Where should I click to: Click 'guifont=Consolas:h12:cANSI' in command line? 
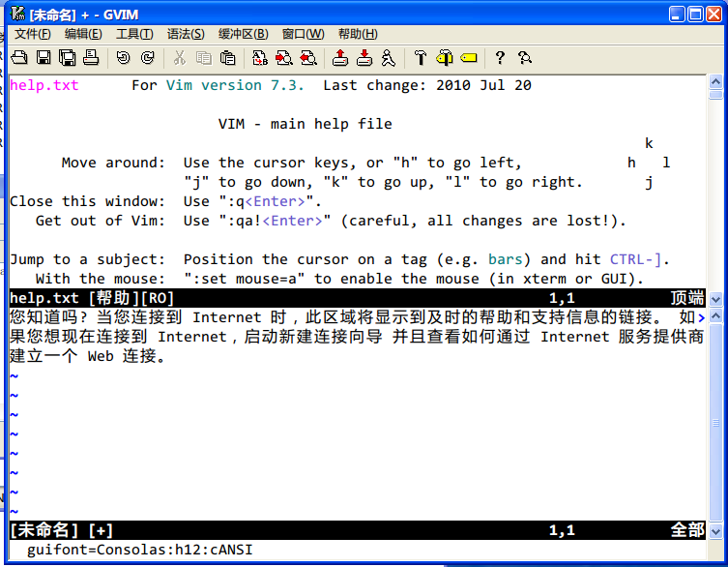tap(140, 550)
